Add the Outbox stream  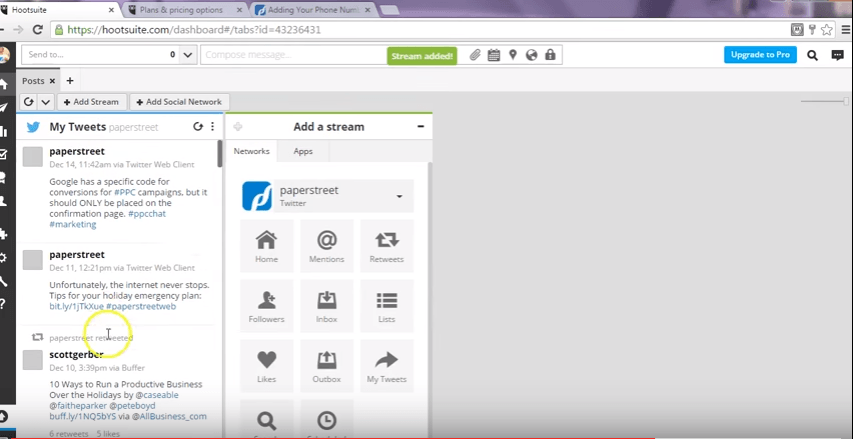pos(327,366)
